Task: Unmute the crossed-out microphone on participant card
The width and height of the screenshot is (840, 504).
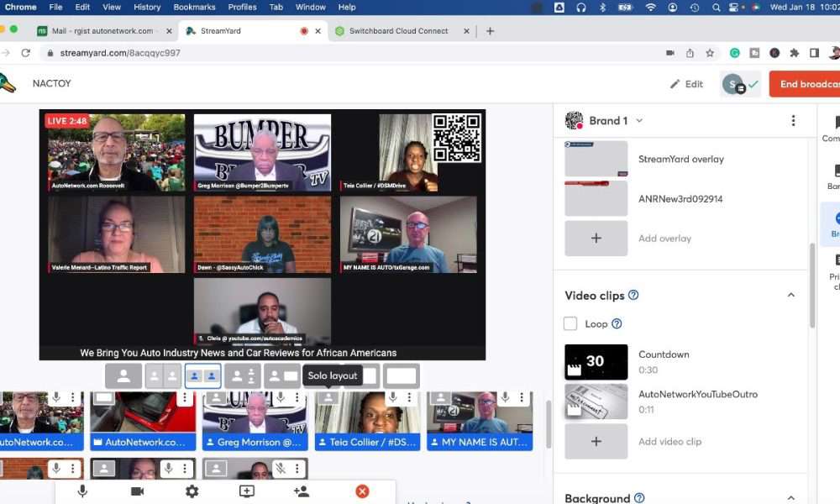Action: tap(281, 469)
